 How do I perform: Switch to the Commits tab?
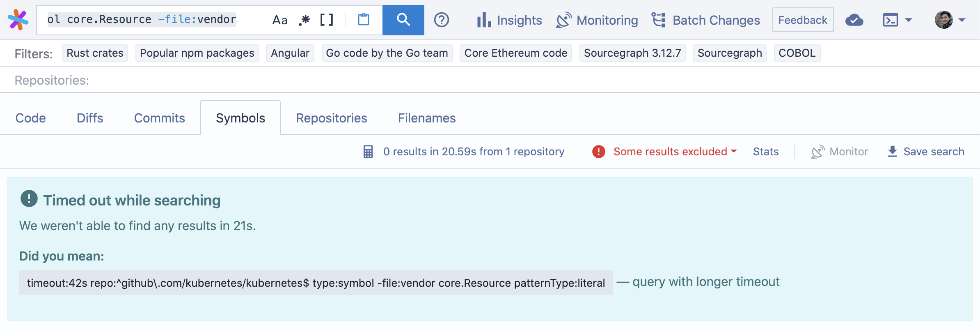159,118
